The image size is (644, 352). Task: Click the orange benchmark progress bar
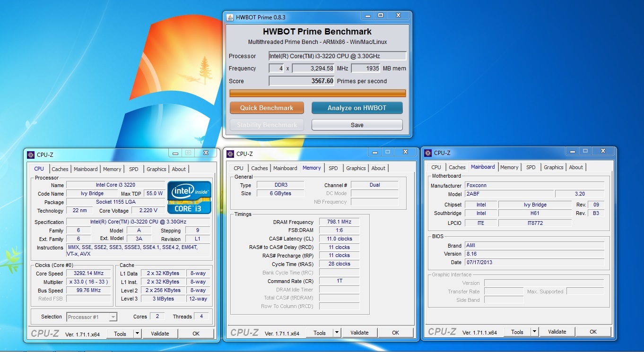317,93
